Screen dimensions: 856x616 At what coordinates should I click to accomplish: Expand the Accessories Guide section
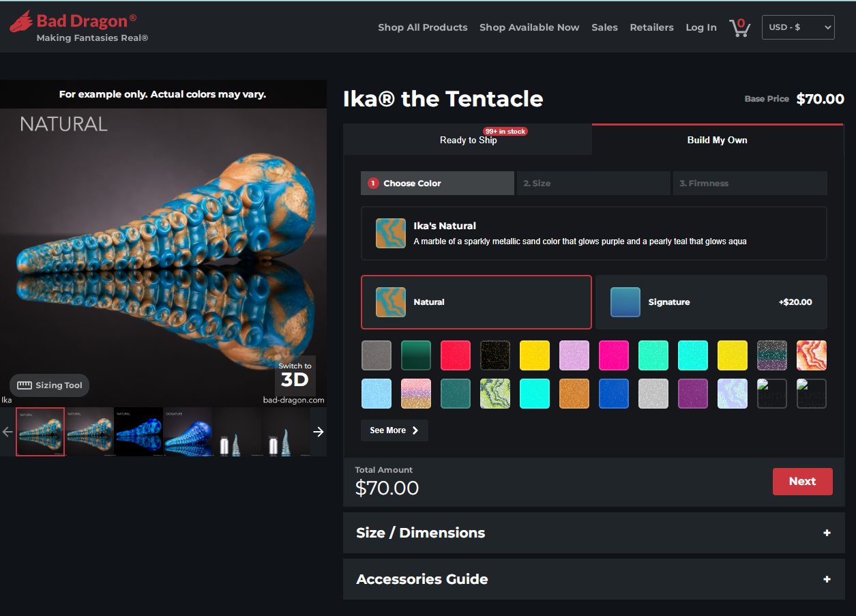593,579
